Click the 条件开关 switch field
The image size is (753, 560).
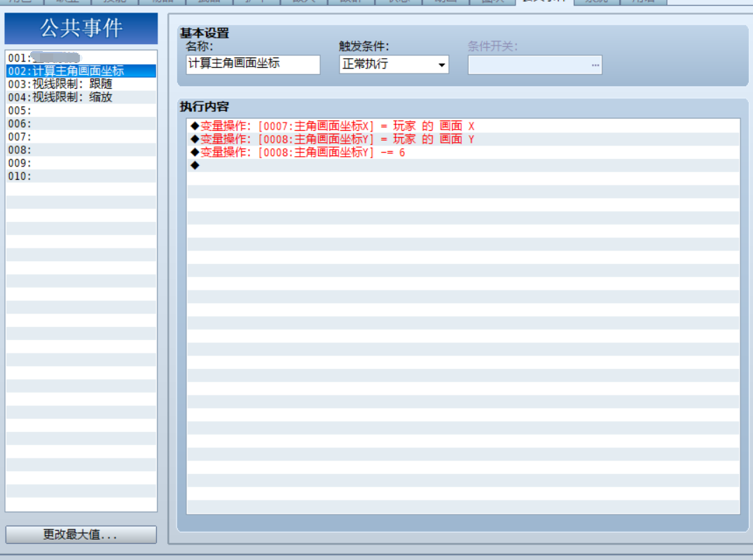point(535,65)
